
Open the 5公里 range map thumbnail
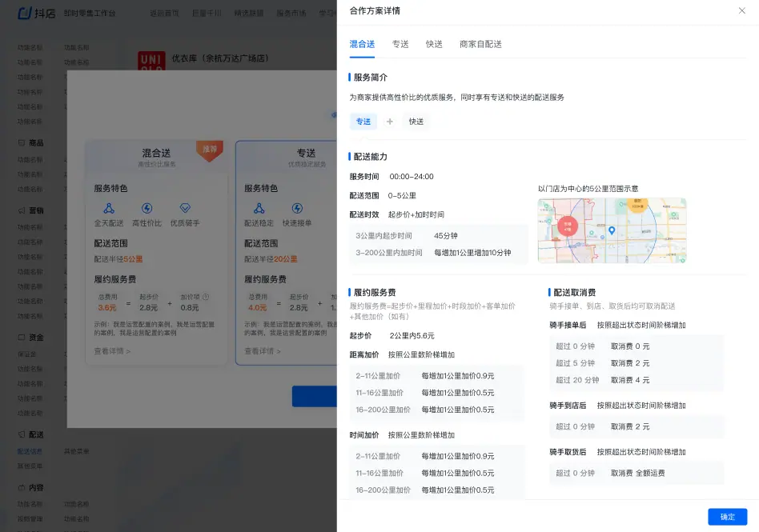click(x=612, y=230)
